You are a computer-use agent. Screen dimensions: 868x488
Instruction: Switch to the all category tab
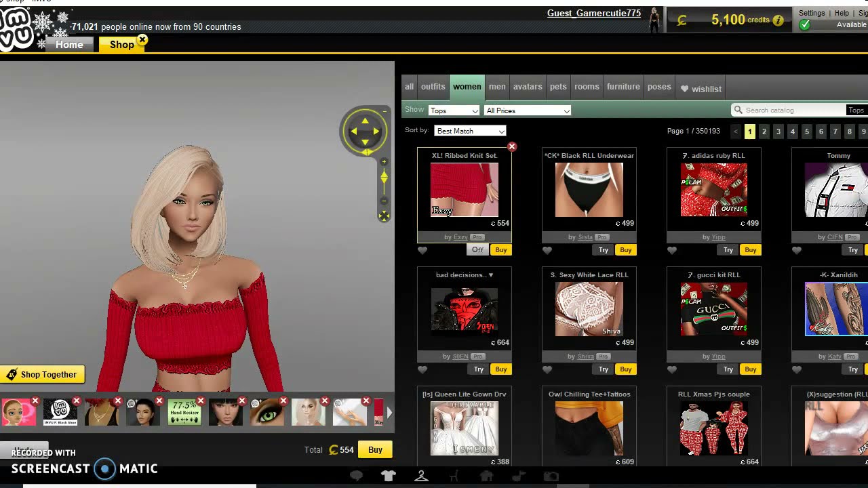pos(409,87)
